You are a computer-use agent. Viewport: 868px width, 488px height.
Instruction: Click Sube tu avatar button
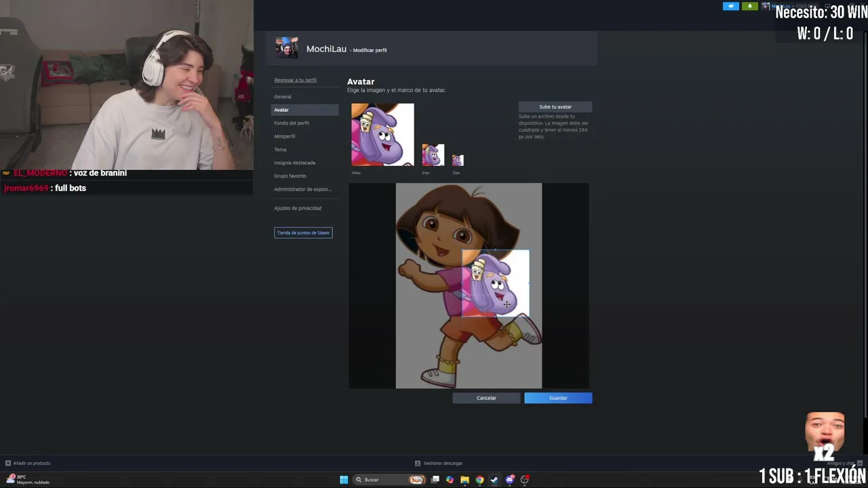point(555,106)
